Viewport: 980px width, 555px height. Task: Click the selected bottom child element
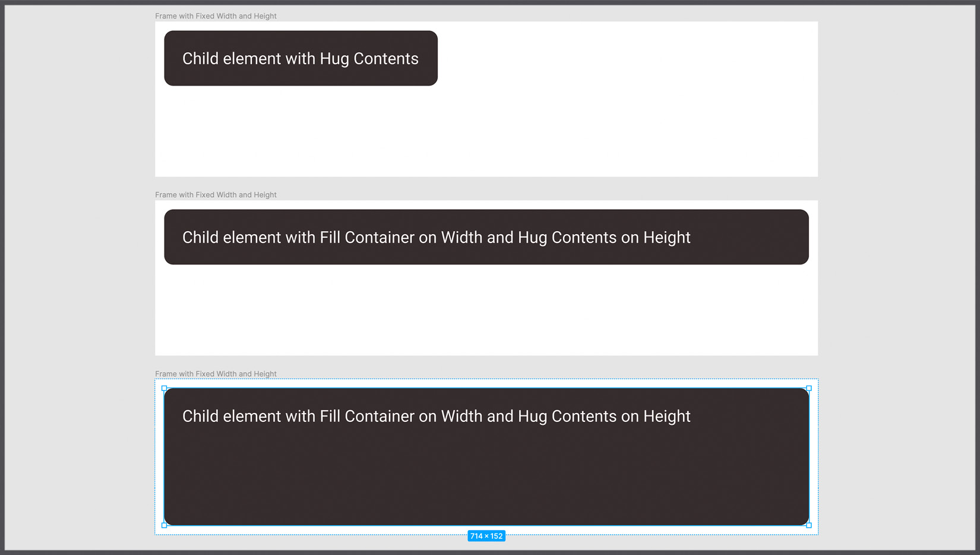pos(486,469)
